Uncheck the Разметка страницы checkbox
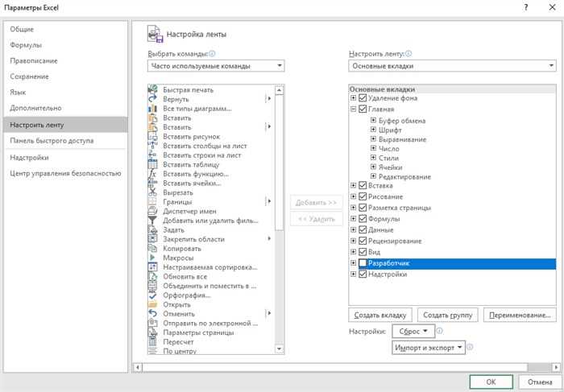The width and height of the screenshot is (564, 392). 363,208
